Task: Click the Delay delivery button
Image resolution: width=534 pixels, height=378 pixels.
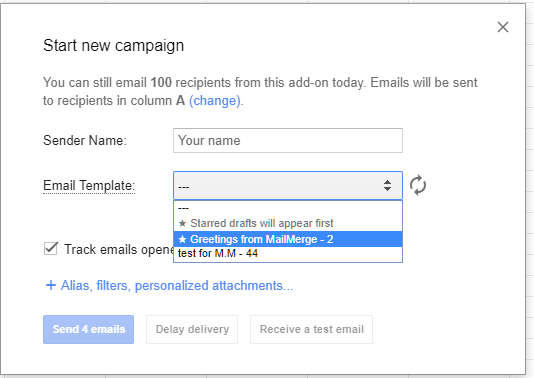Action: [x=192, y=329]
